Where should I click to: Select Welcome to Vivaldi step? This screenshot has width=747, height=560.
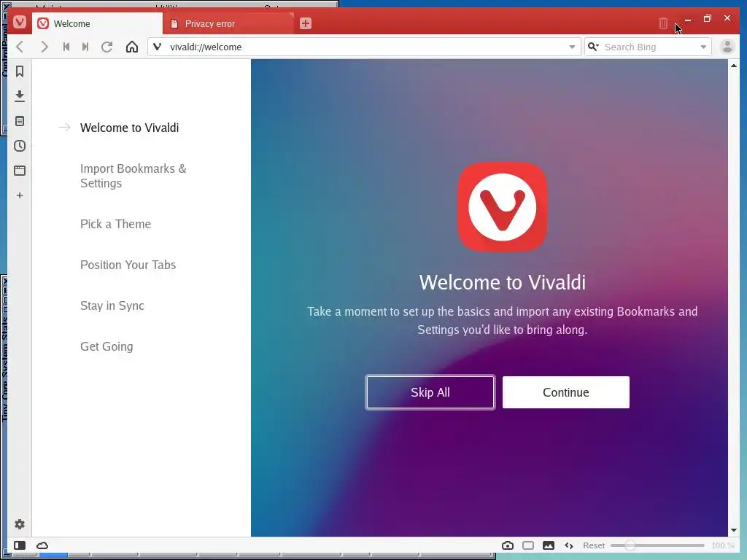tap(130, 128)
